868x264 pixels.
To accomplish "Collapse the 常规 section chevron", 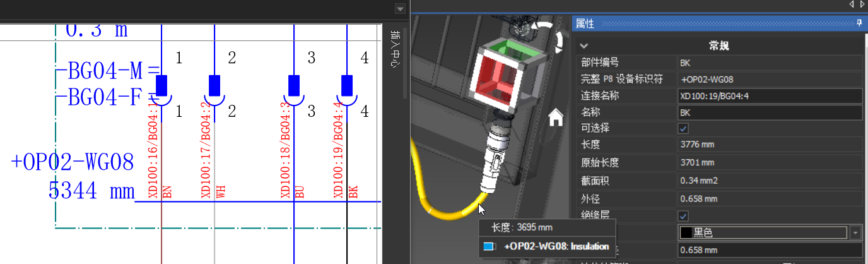I will (584, 45).
